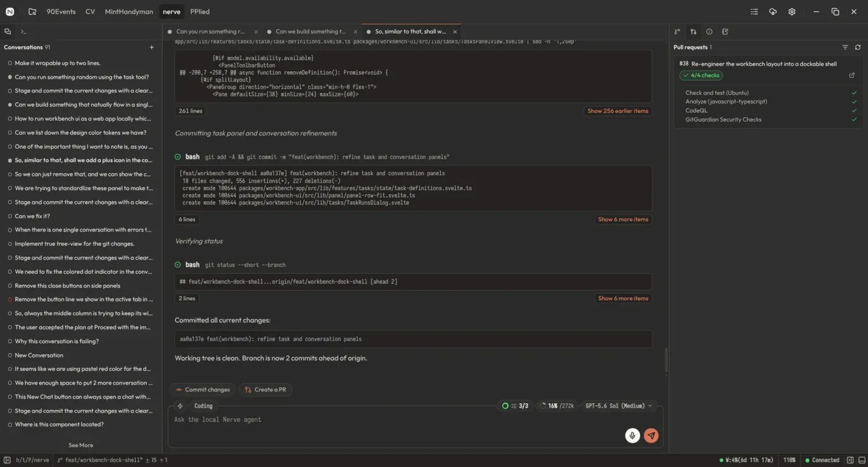Select the pull requests panel icon
This screenshot has height=467, width=868.
pos(693,32)
